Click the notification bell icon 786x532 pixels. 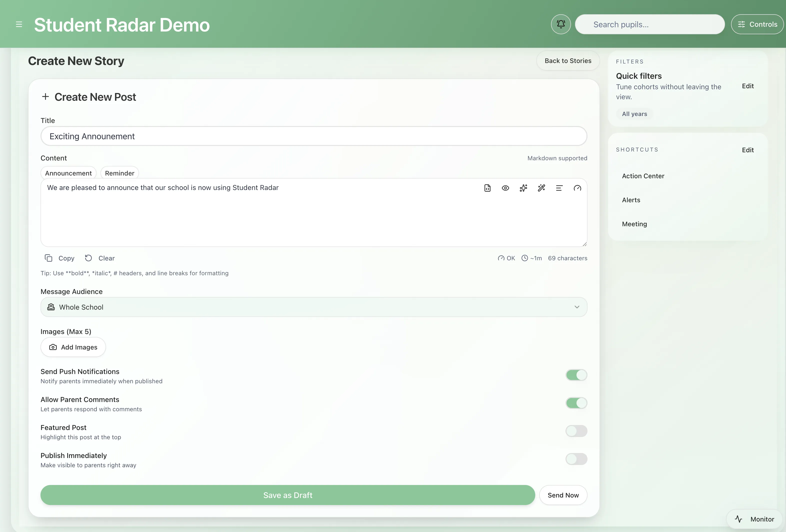tap(561, 24)
